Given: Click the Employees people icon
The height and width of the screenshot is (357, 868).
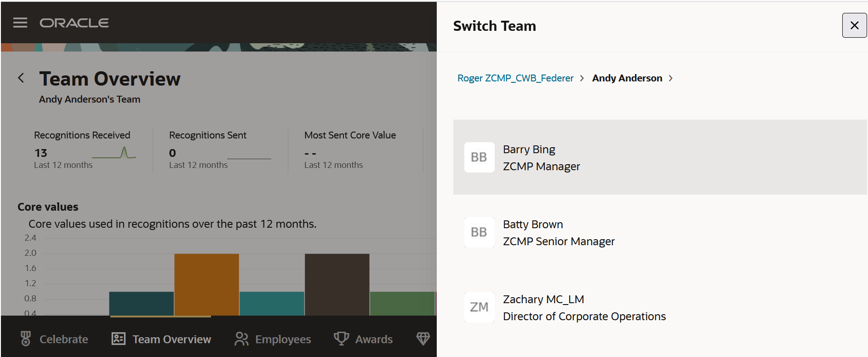Looking at the screenshot, I should pyautogui.click(x=241, y=339).
